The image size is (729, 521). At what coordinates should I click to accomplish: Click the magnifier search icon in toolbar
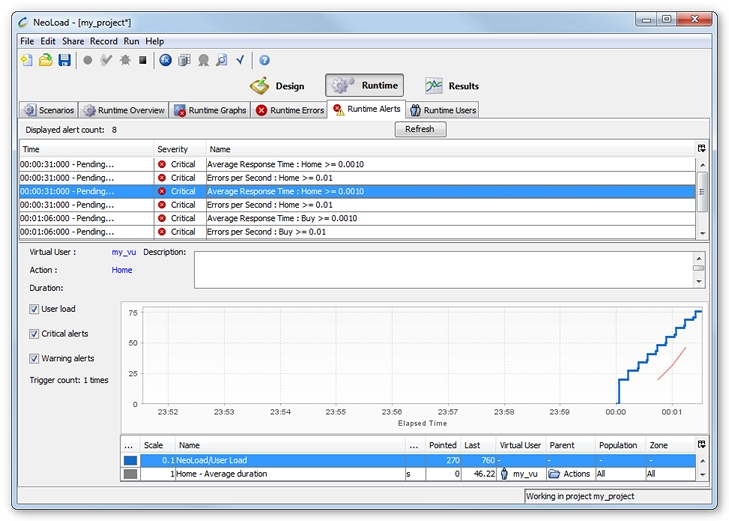(221, 60)
